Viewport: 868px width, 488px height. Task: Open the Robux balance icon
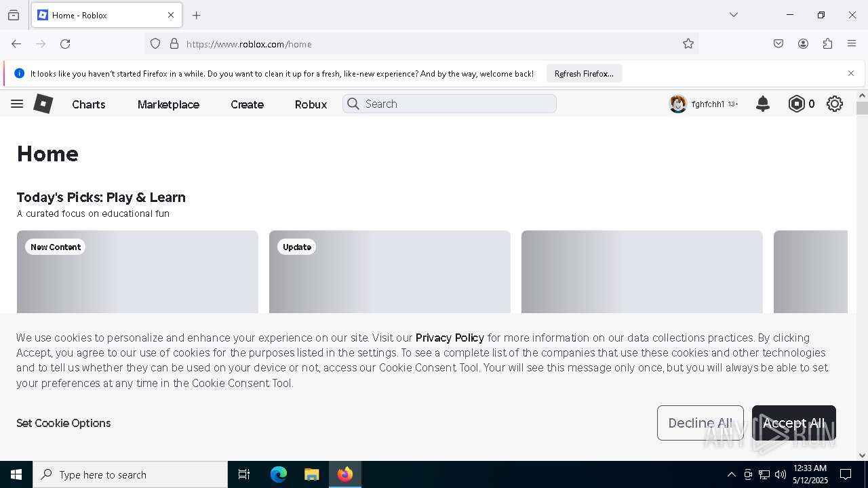(x=796, y=104)
